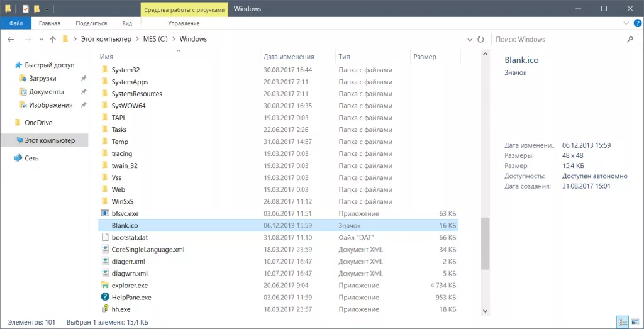Click the Back navigation arrow

[x=11, y=39]
